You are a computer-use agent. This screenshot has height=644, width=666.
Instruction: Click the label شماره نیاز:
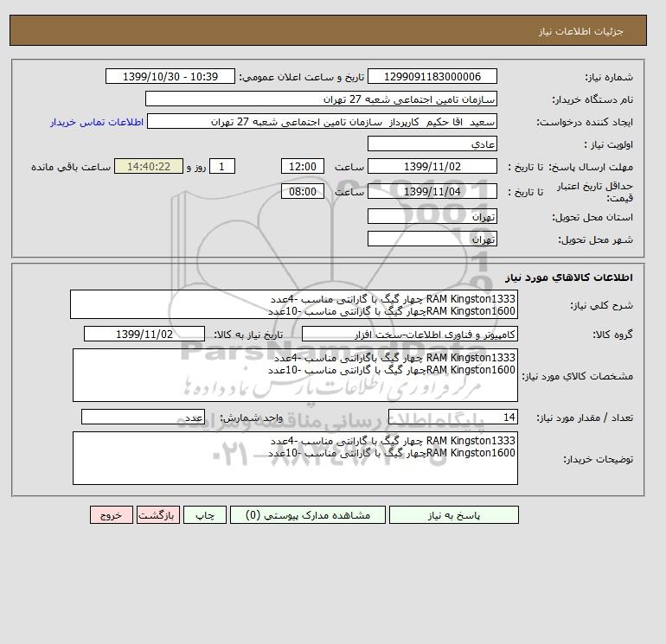[x=609, y=77]
